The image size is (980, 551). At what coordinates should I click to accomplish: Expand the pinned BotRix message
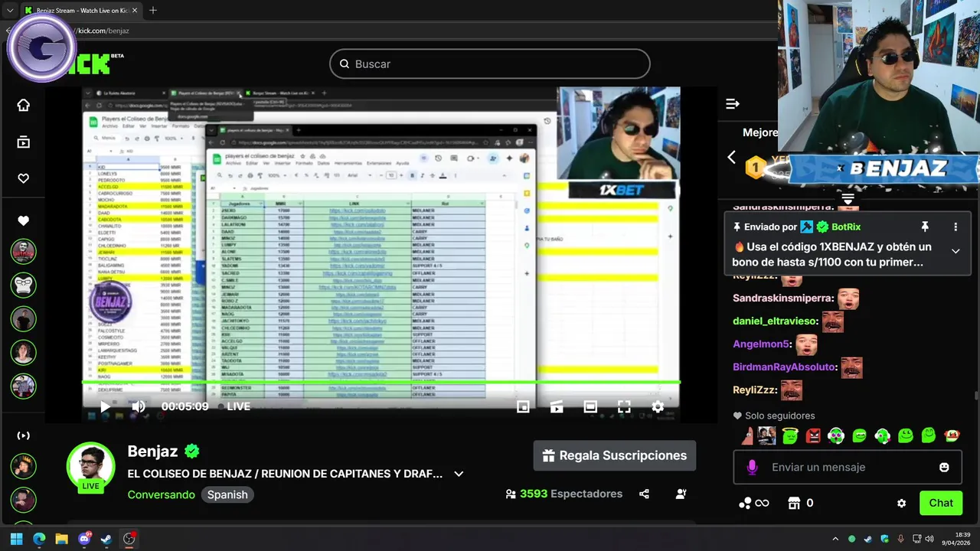[955, 251]
